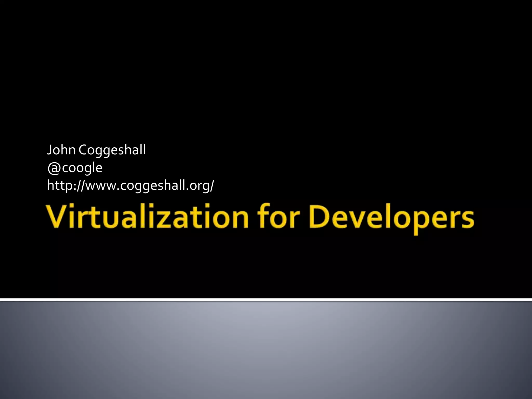The image size is (532, 399).
Task: Click the @ symbol in the handle
Action: [54, 168]
